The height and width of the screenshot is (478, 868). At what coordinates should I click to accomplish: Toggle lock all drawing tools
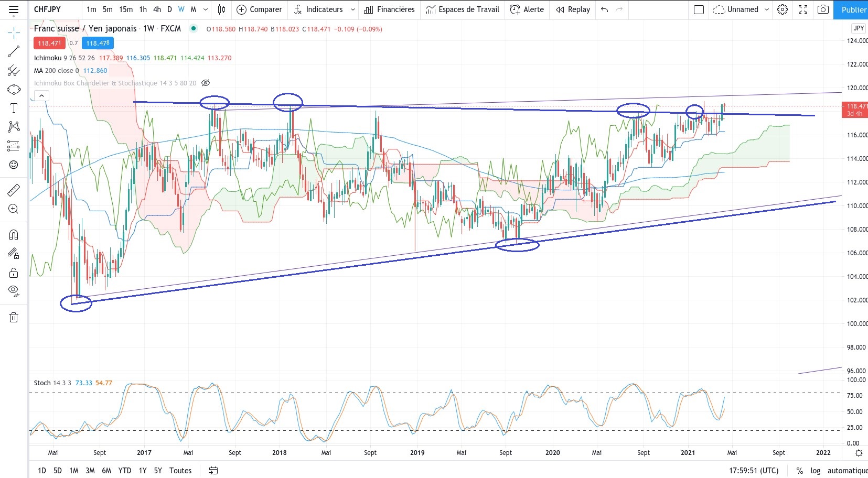tap(14, 273)
